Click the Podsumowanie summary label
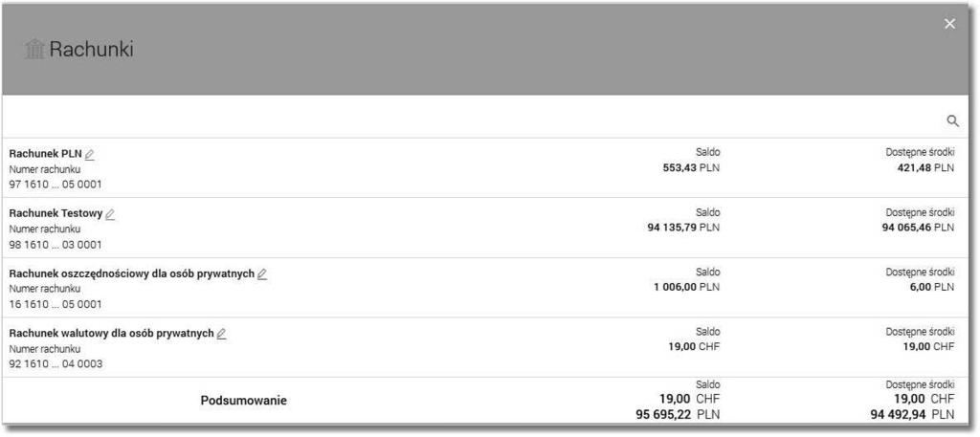The width and height of the screenshot is (980, 437). pos(244,401)
